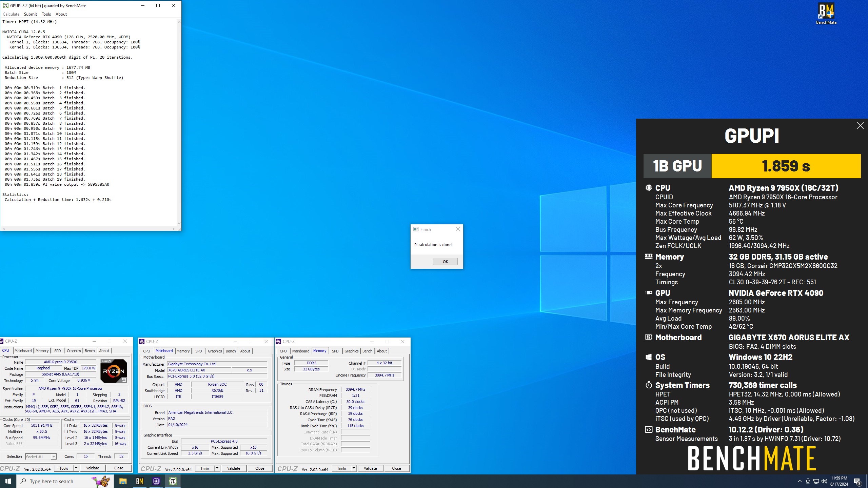Viewport: 868px width, 488px height.
Task: Select Mainboard tab in CPU-Z CPU window
Action: click(23, 351)
